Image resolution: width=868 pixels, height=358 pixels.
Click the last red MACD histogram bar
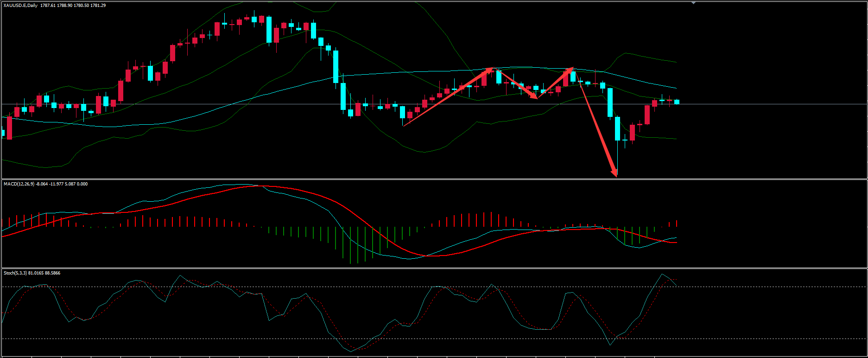tap(677, 224)
